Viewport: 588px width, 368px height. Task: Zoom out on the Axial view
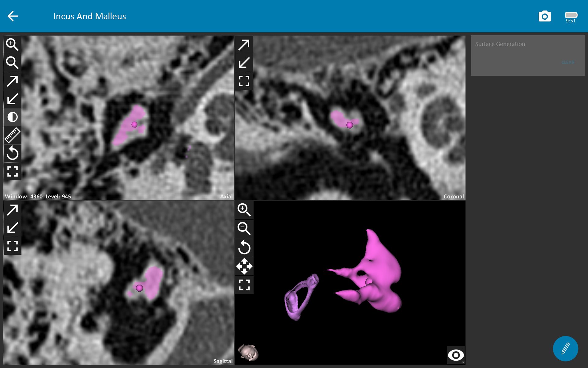(x=12, y=63)
